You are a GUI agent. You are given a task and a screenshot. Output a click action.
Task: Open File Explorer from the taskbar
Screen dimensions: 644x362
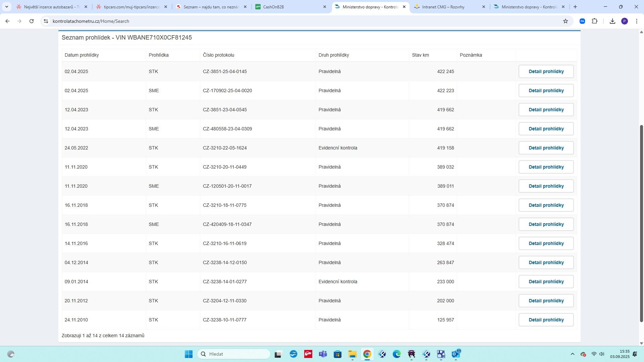[353, 354]
